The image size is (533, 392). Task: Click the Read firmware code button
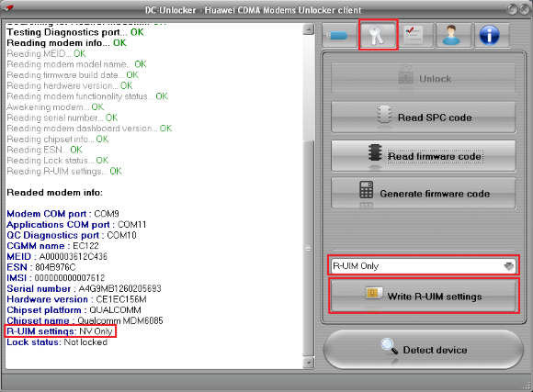pyautogui.click(x=424, y=156)
